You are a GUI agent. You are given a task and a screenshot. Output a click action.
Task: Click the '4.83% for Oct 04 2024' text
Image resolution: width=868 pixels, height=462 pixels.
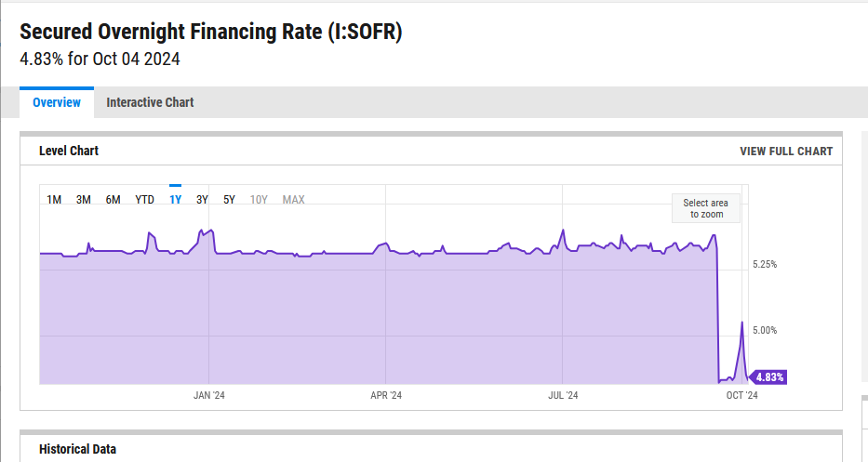100,59
